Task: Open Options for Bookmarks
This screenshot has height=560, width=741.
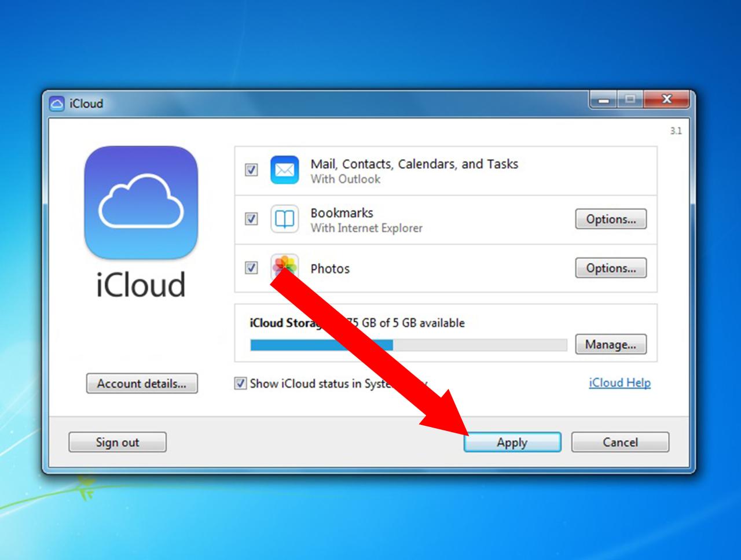Action: 611,219
